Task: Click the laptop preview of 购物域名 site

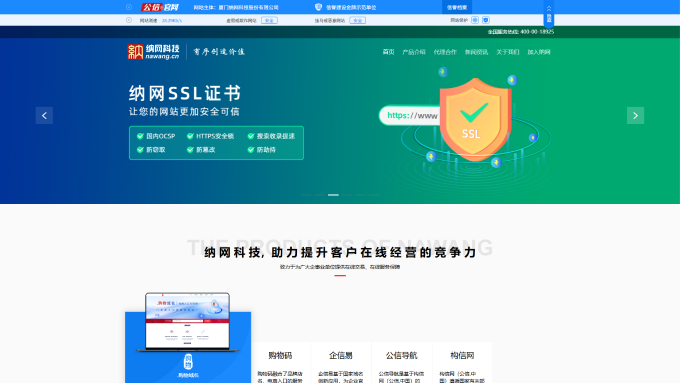Action: coord(187,322)
